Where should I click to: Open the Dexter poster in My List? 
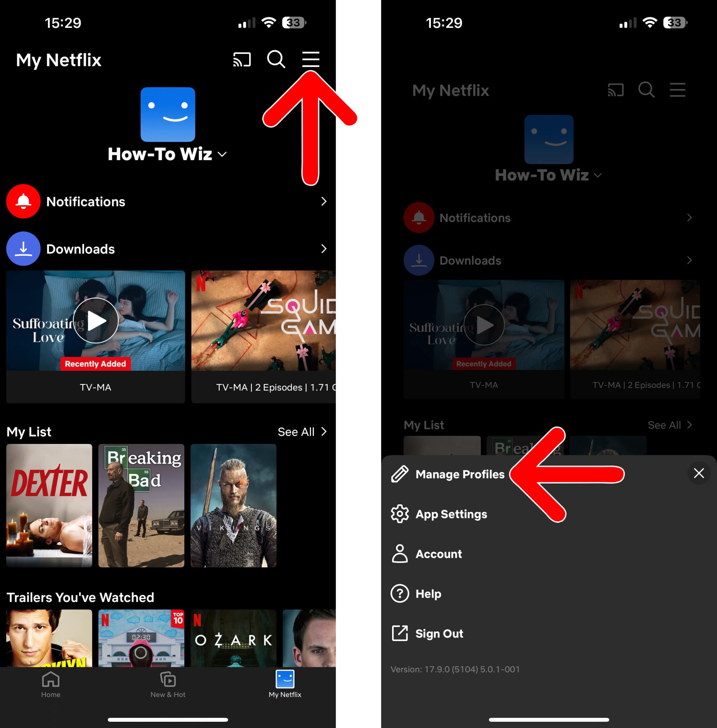coord(49,505)
